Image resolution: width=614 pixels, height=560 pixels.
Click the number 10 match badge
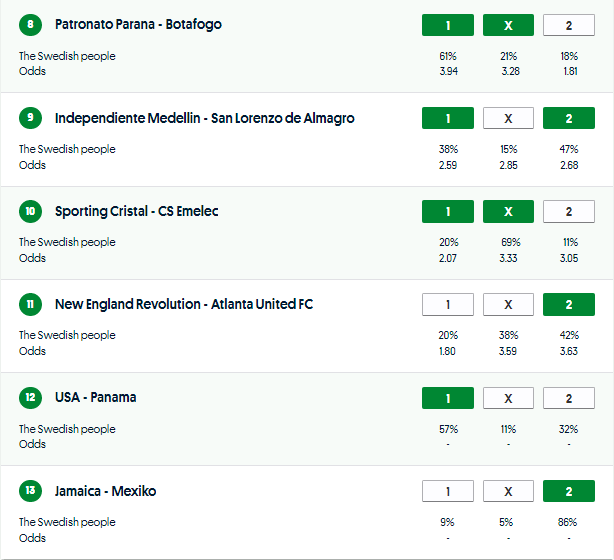pyautogui.click(x=31, y=211)
